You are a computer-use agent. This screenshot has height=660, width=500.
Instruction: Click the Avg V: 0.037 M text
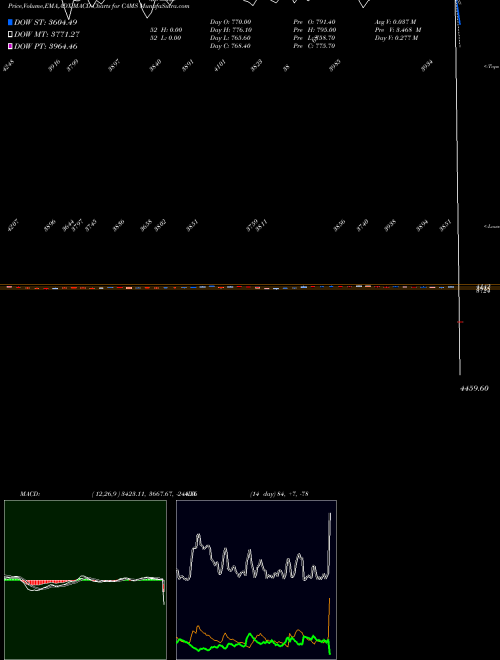click(x=395, y=22)
